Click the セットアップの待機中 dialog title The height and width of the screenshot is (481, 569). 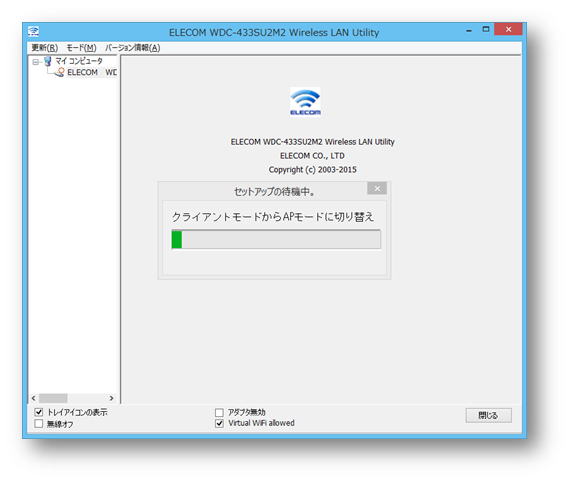tap(274, 191)
